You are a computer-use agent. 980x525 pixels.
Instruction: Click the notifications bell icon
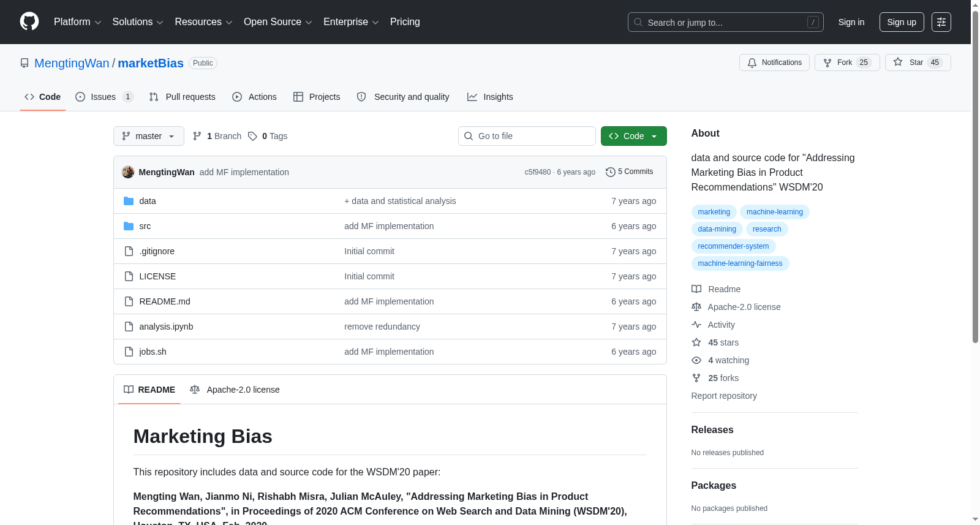pyautogui.click(x=752, y=62)
